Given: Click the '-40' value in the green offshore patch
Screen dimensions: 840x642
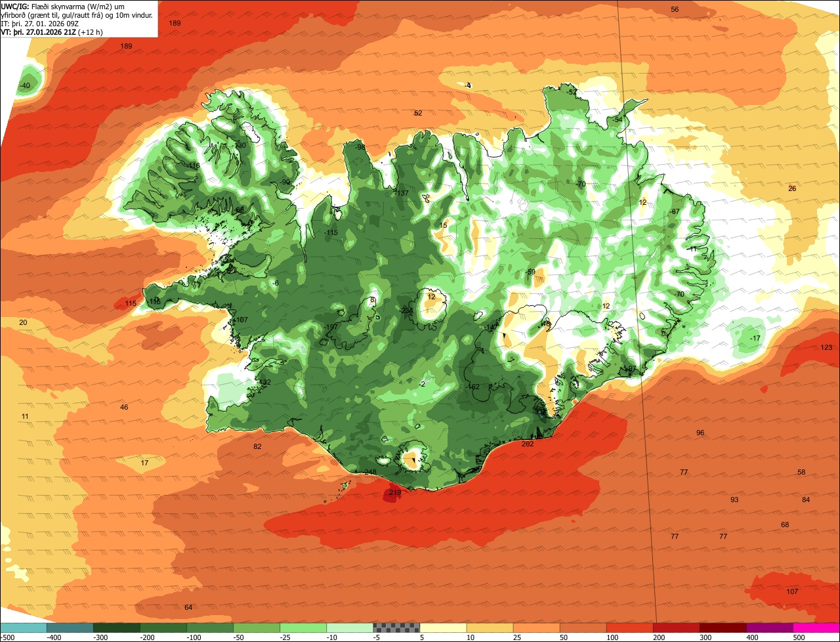Looking at the screenshot, I should [25, 86].
